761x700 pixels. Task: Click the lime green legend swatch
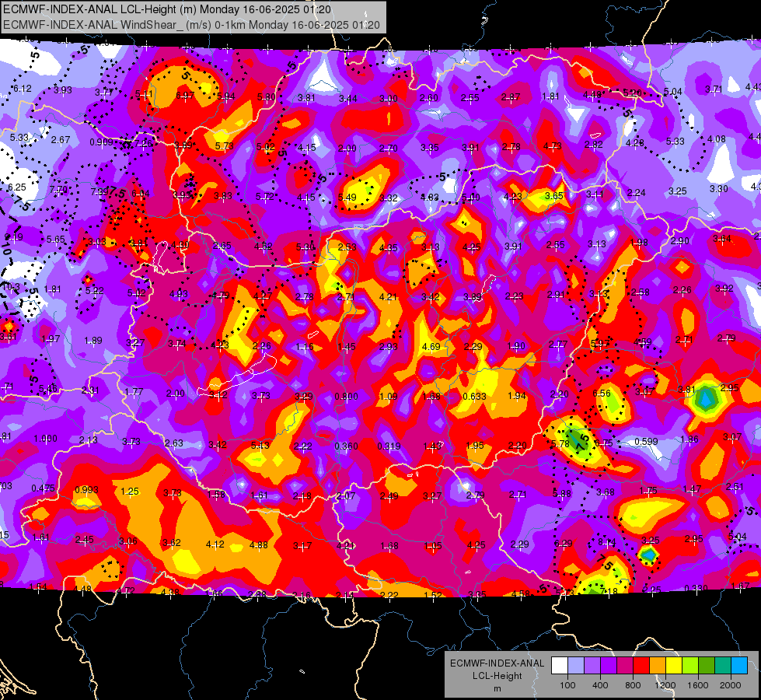[x=690, y=665]
